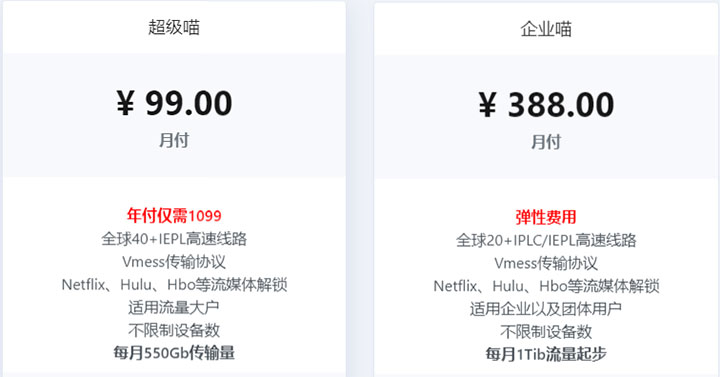Click 月付 under the 388.00 price
Image resolution: width=720 pixels, height=377 pixels.
coord(546,142)
